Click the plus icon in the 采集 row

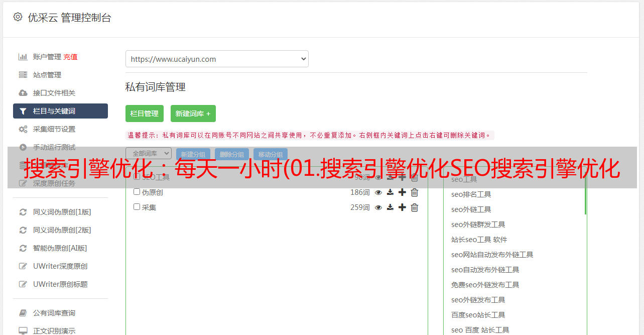pyautogui.click(x=402, y=207)
